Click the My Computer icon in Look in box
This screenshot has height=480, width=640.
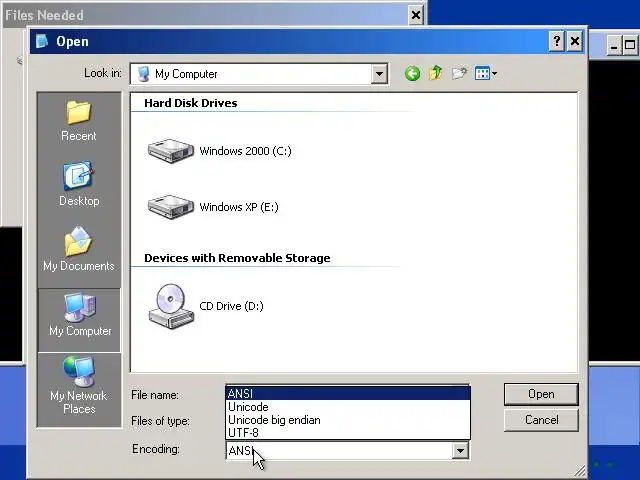[x=143, y=74]
